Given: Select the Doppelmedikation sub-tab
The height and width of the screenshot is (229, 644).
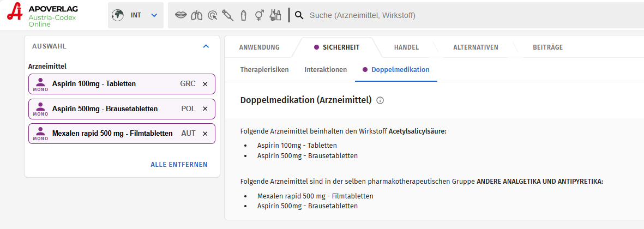Looking at the screenshot, I should 396,69.
